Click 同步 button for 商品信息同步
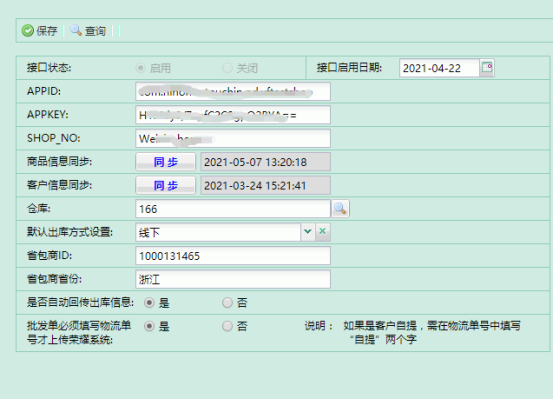Screen dimensions: 554x399 [x=165, y=162]
